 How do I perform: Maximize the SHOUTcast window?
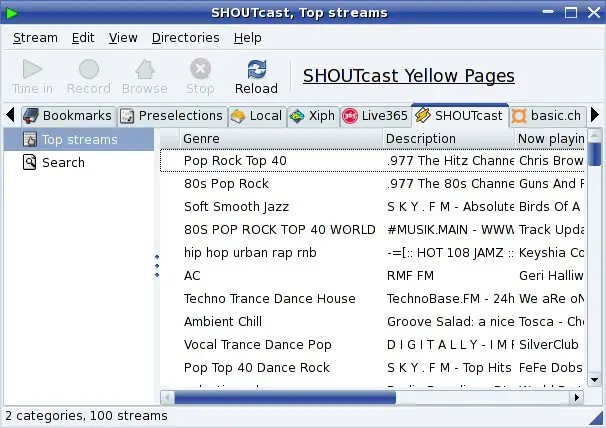click(x=571, y=13)
